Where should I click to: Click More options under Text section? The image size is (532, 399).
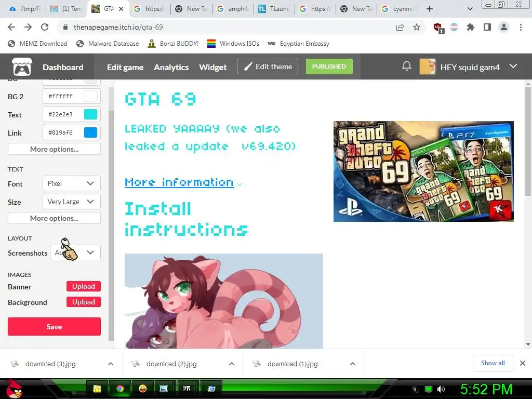point(54,218)
